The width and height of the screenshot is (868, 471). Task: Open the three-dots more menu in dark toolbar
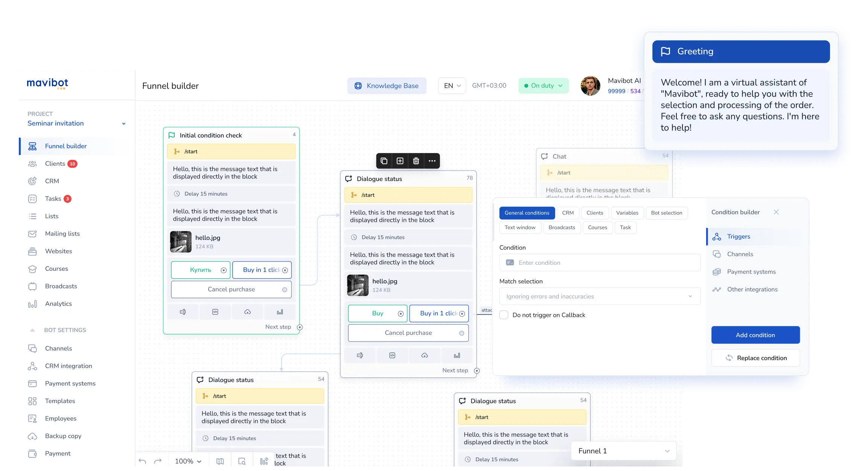(x=432, y=161)
